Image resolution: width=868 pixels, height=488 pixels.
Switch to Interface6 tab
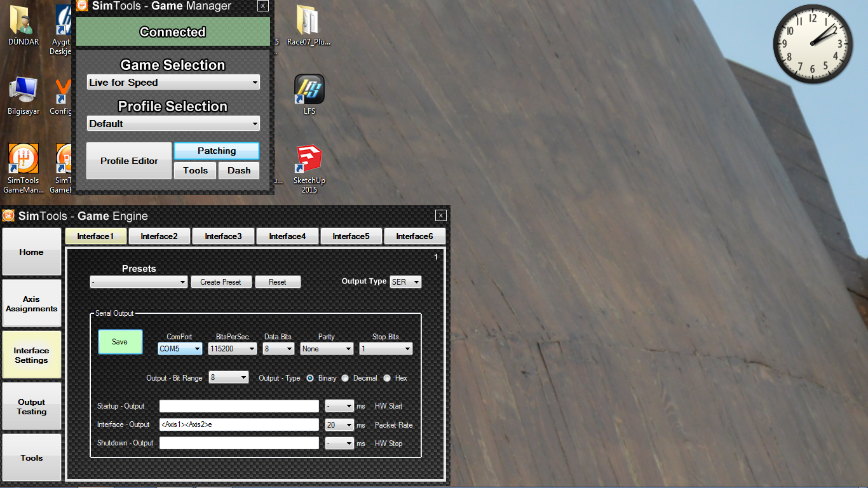click(414, 236)
